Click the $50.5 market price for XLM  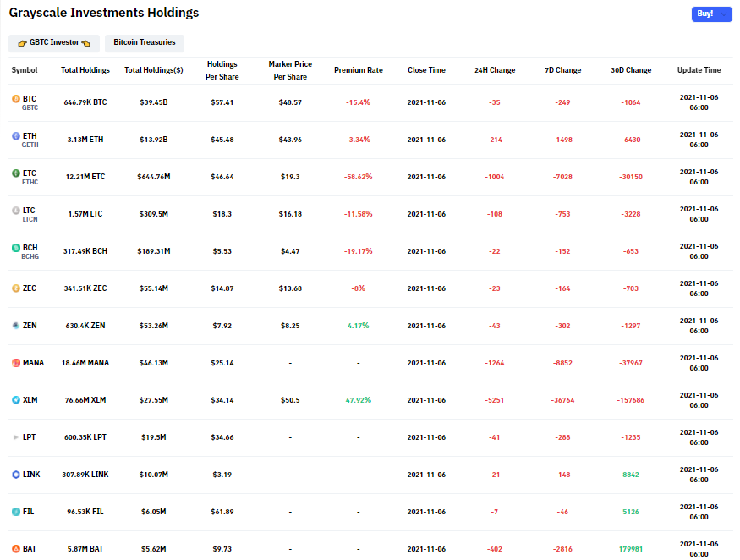click(x=290, y=400)
